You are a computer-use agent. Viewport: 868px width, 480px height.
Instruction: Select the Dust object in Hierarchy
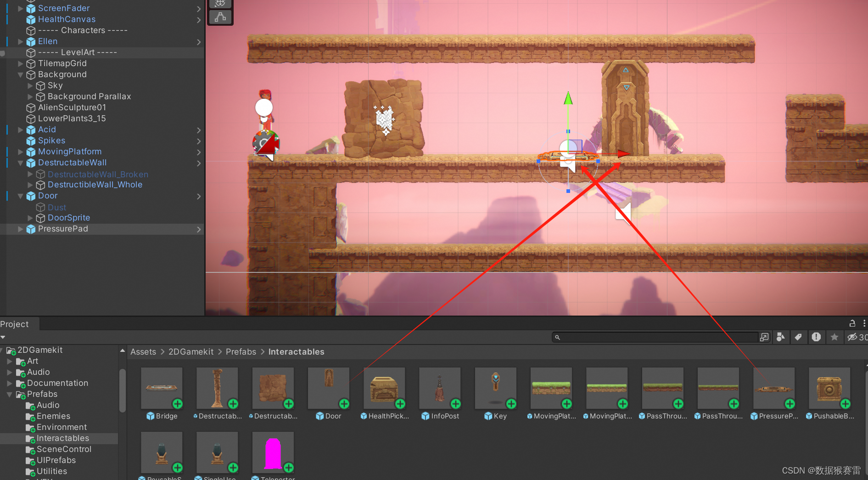click(x=57, y=208)
